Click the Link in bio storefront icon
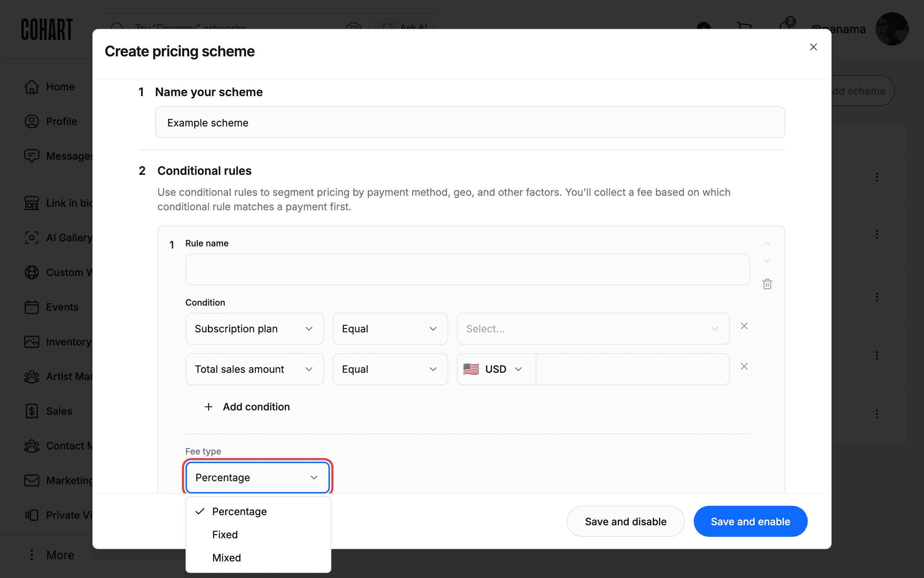The width and height of the screenshot is (924, 578). (32, 203)
